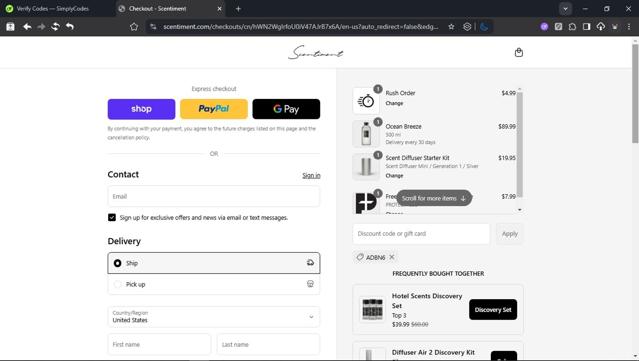Click down arrow of order items scrollbar
This screenshot has width=639, height=361.
(x=520, y=209)
